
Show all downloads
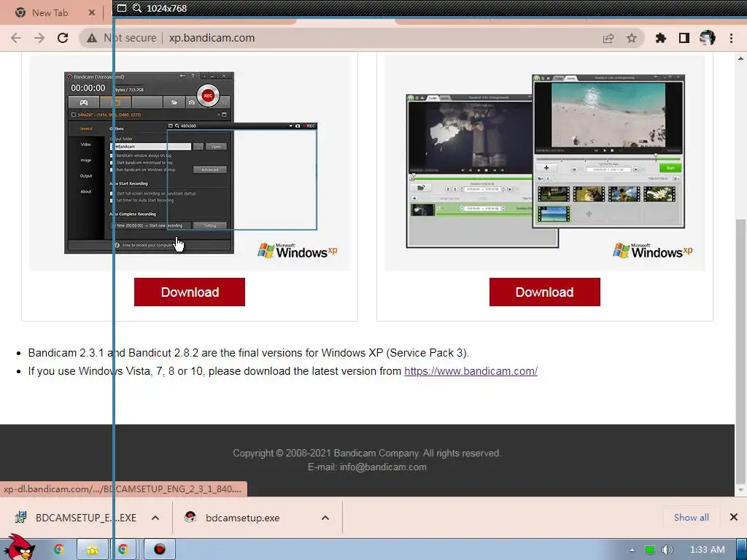pyautogui.click(x=692, y=518)
